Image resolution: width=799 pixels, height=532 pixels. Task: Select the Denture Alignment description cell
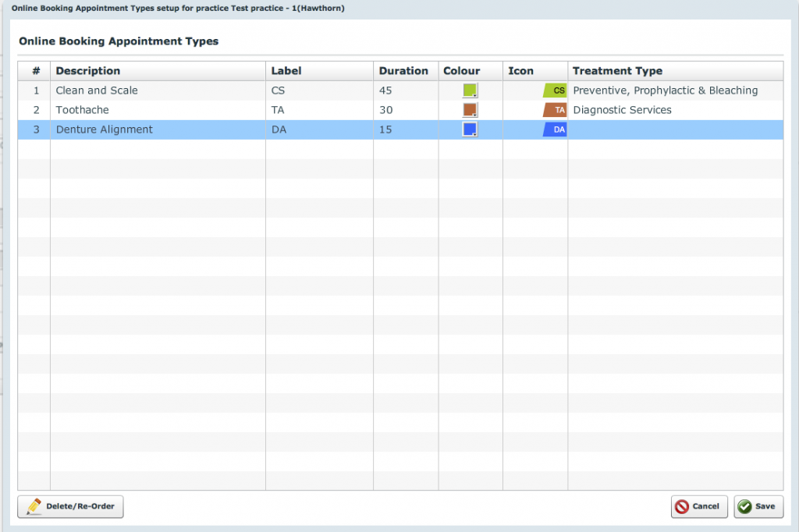pos(158,129)
